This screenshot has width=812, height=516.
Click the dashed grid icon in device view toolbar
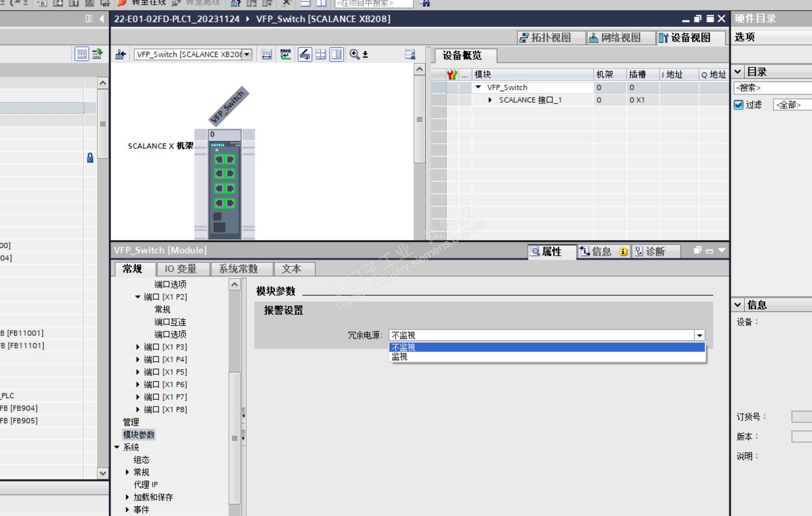coord(321,54)
